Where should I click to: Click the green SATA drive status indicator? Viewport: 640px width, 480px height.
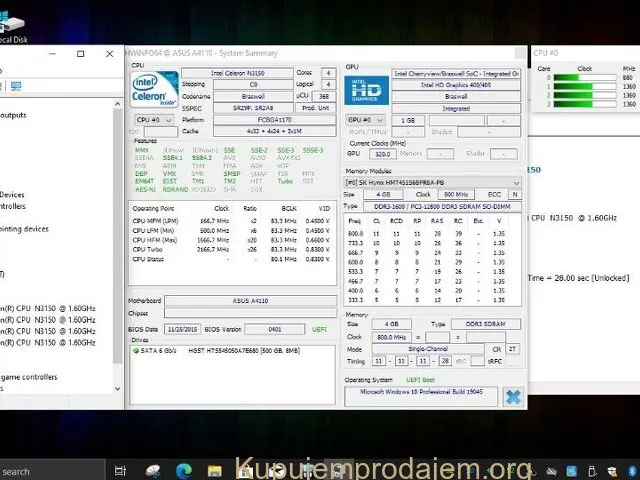click(136, 351)
